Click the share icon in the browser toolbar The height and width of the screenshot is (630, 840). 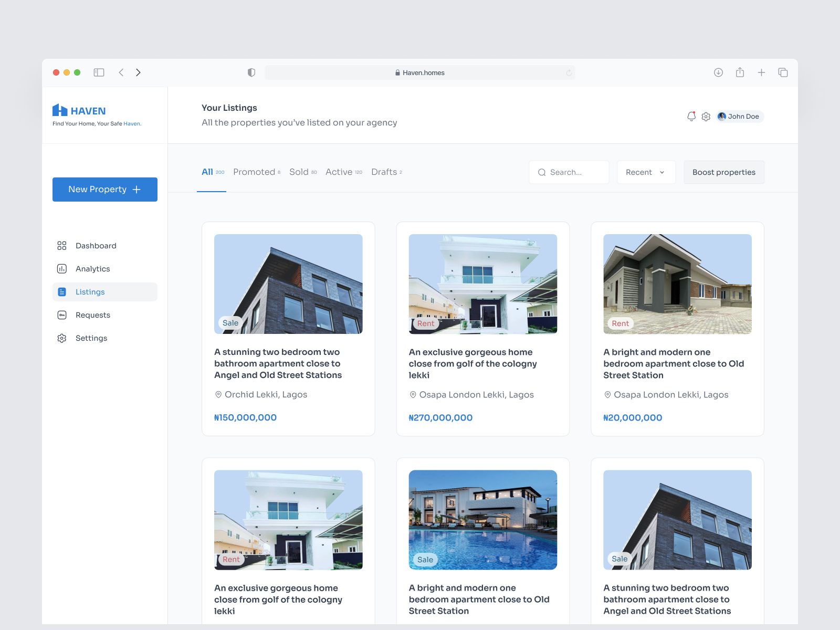pos(740,72)
